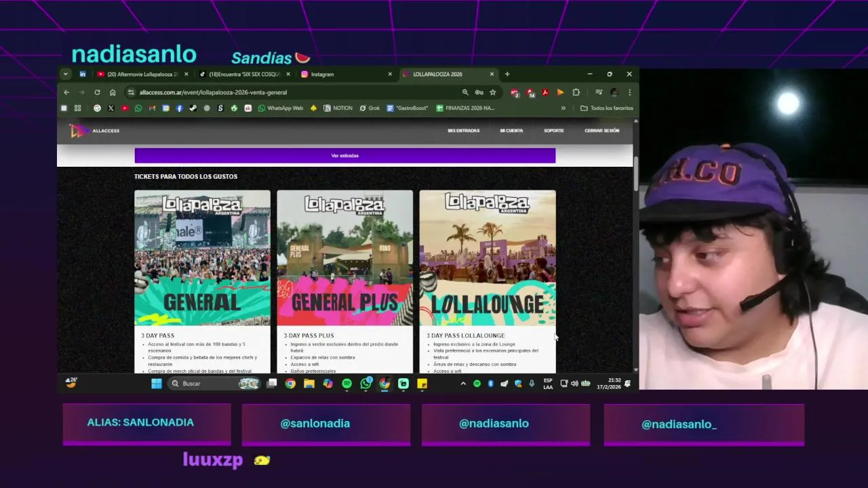Click the 3 DAY PASS PLUS heading
The width and height of the screenshot is (868, 488).
pos(309,335)
